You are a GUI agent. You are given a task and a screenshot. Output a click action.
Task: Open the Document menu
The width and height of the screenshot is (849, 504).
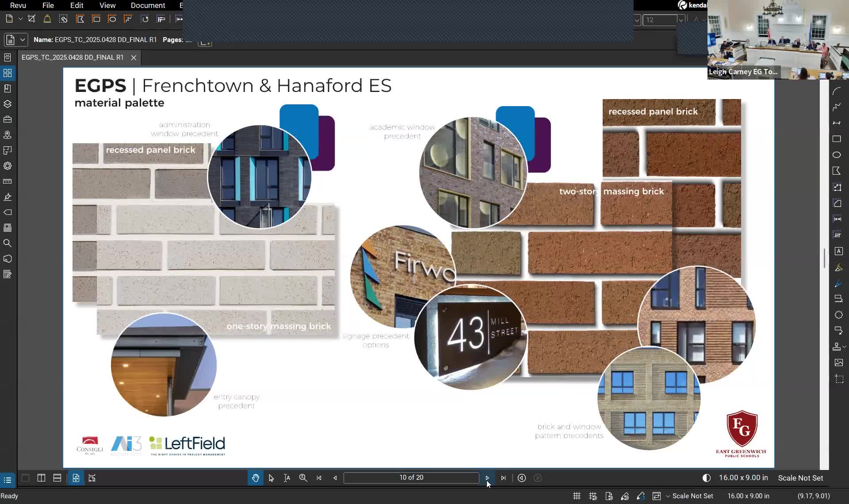pos(148,5)
